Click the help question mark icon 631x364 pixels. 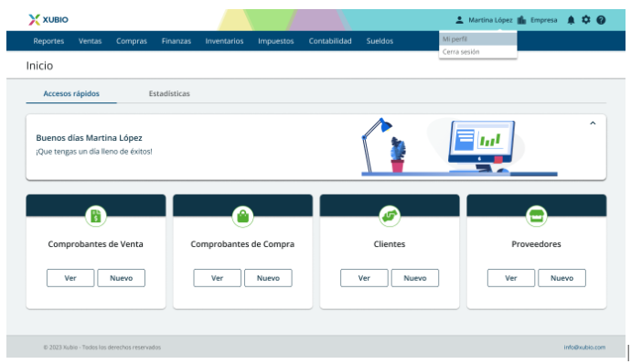601,20
